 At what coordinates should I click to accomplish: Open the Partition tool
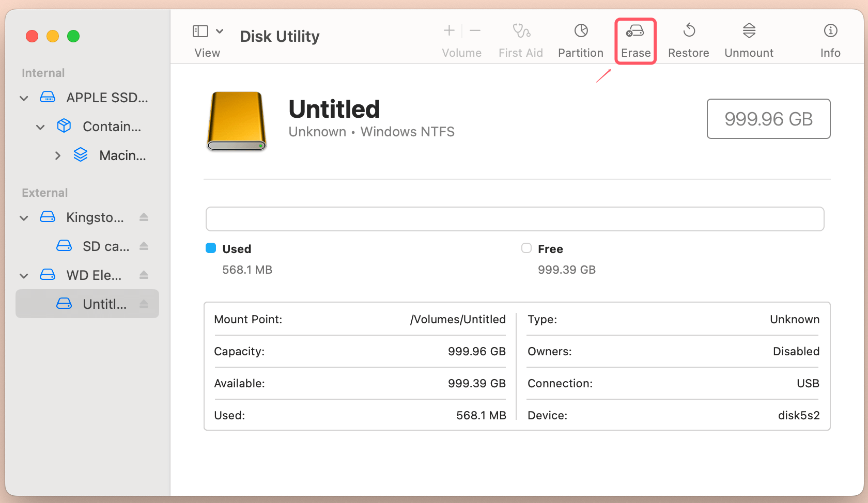click(581, 39)
